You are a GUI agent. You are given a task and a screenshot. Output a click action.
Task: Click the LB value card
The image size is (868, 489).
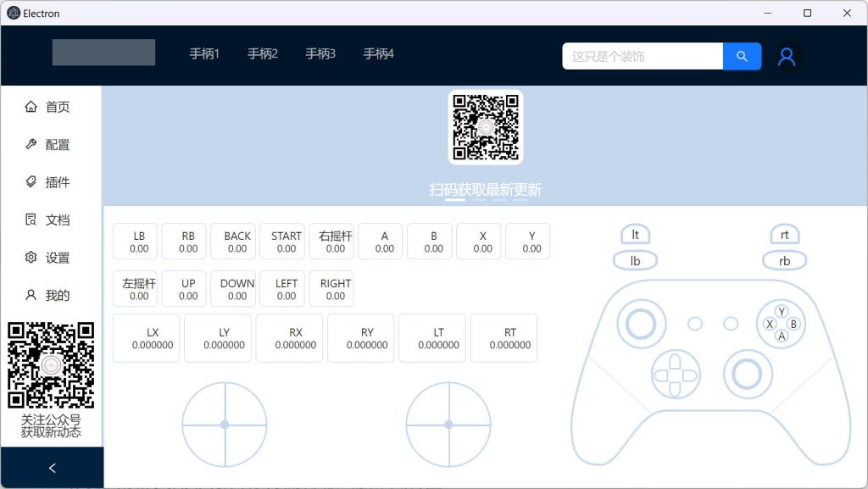tap(135, 242)
